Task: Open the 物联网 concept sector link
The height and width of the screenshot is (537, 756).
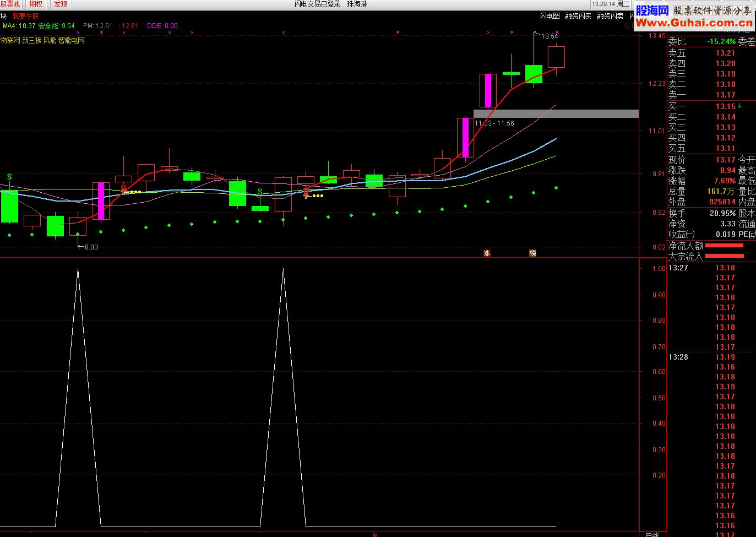Action: click(x=10, y=40)
